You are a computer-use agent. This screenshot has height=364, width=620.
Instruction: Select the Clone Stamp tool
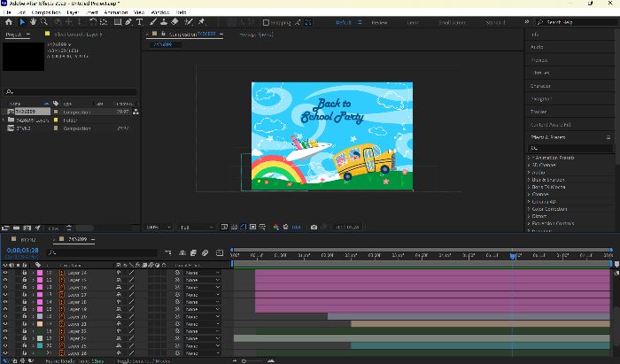click(163, 22)
